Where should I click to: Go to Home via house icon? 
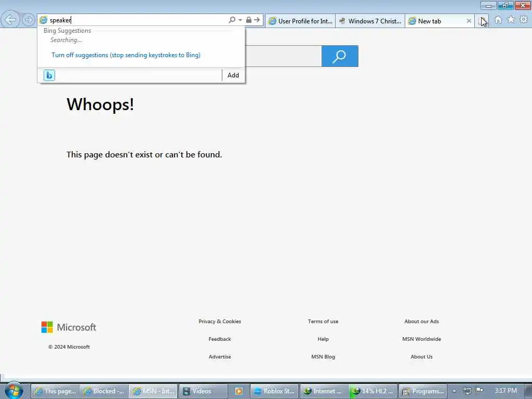coord(498,20)
